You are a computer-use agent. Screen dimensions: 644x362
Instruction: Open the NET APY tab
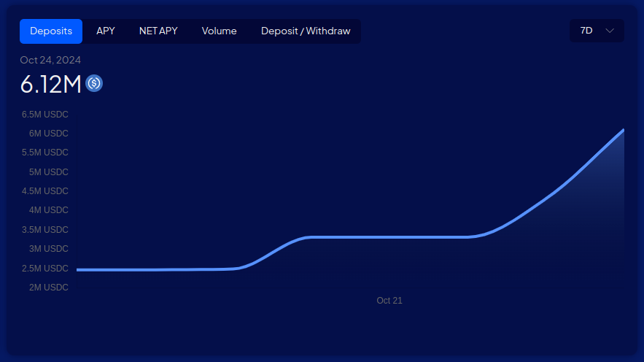tap(158, 31)
